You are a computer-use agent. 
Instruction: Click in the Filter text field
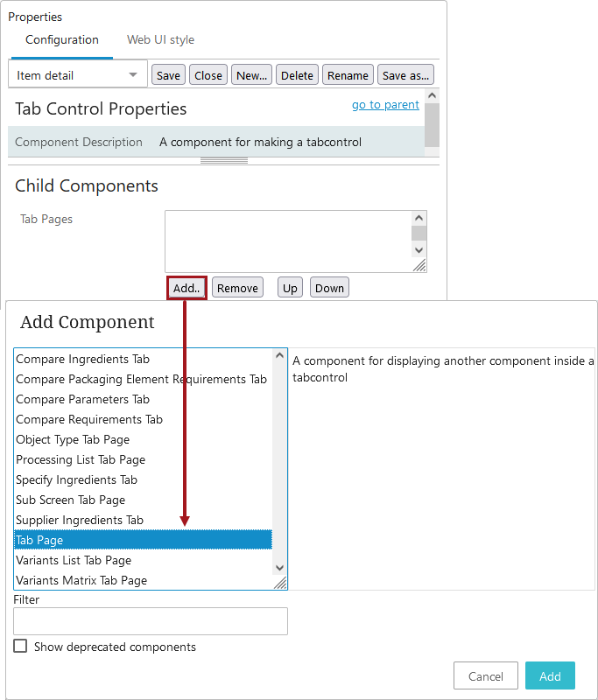151,621
